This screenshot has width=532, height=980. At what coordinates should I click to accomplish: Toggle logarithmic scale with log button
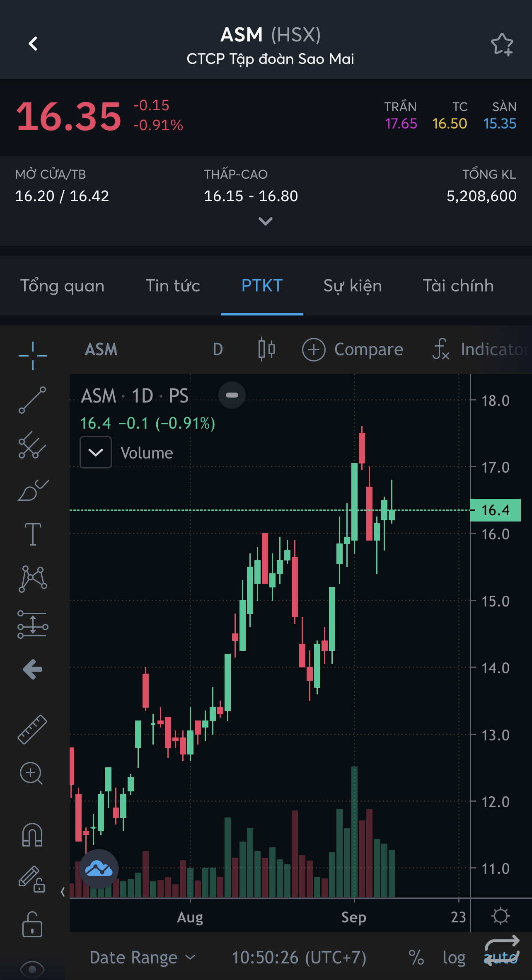pos(454,958)
